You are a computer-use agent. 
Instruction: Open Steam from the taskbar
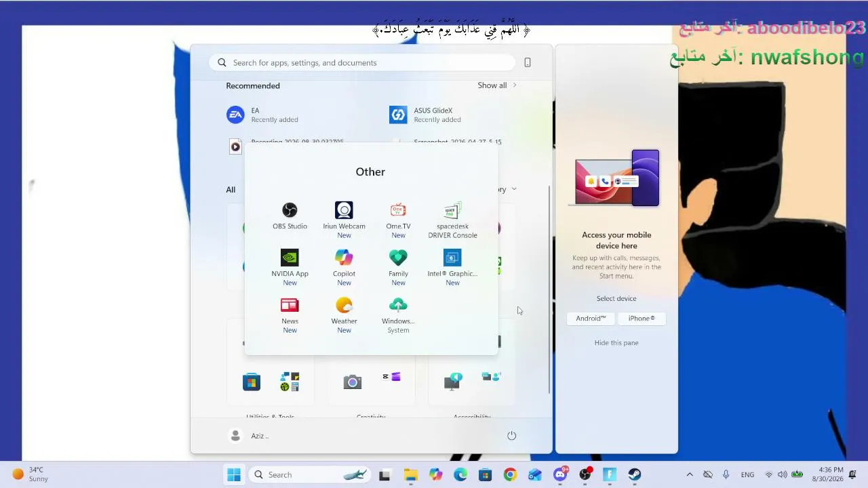(635, 474)
